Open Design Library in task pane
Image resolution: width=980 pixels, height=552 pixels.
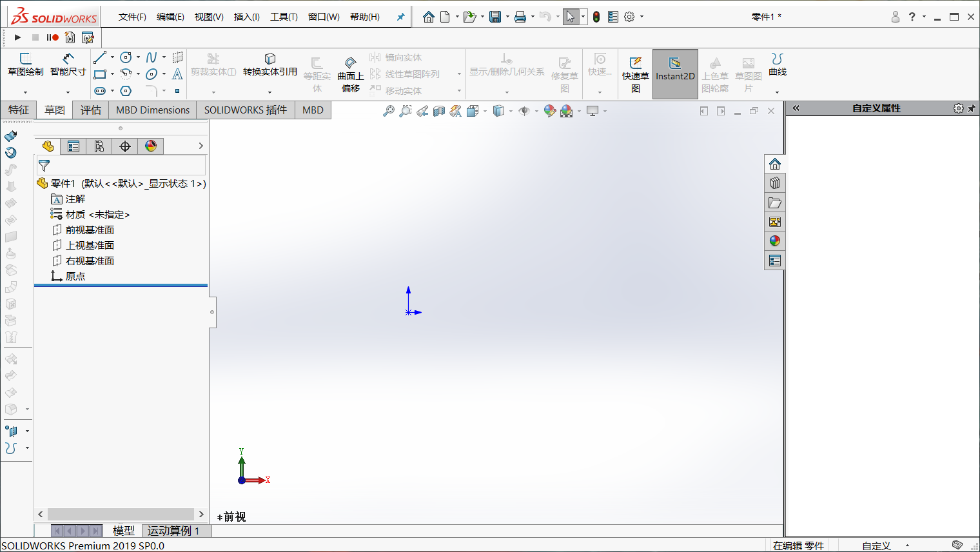[775, 183]
